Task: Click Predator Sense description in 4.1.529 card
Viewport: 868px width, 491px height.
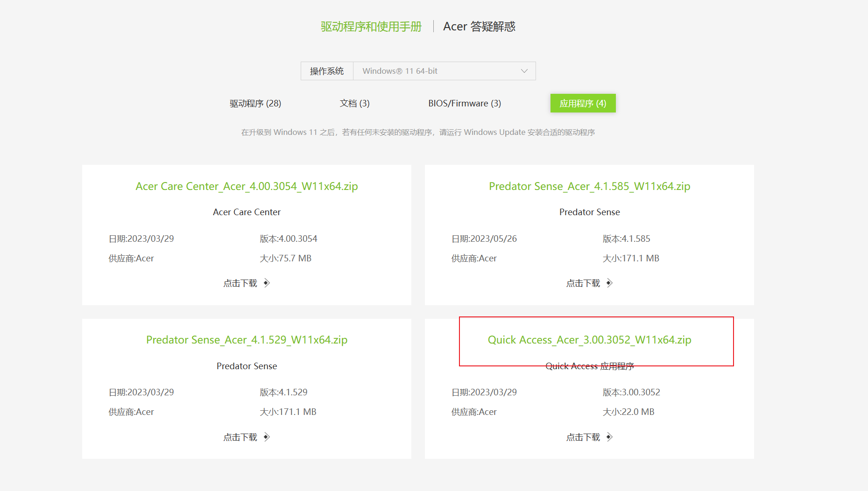Action: click(247, 366)
